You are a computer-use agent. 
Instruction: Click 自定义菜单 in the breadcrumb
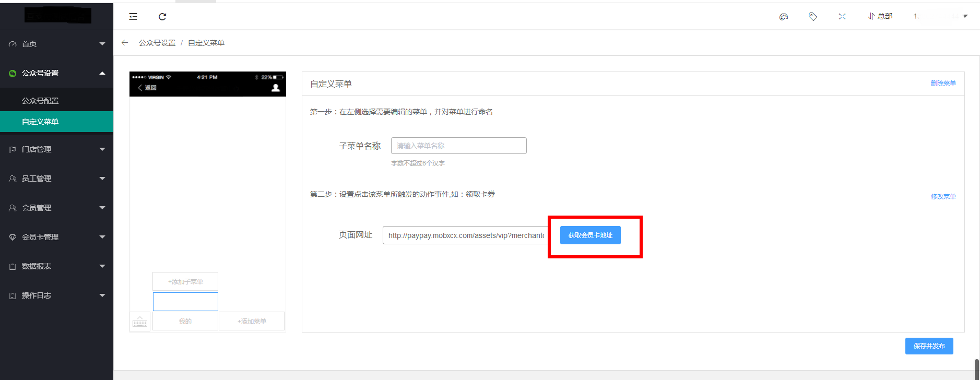click(206, 43)
